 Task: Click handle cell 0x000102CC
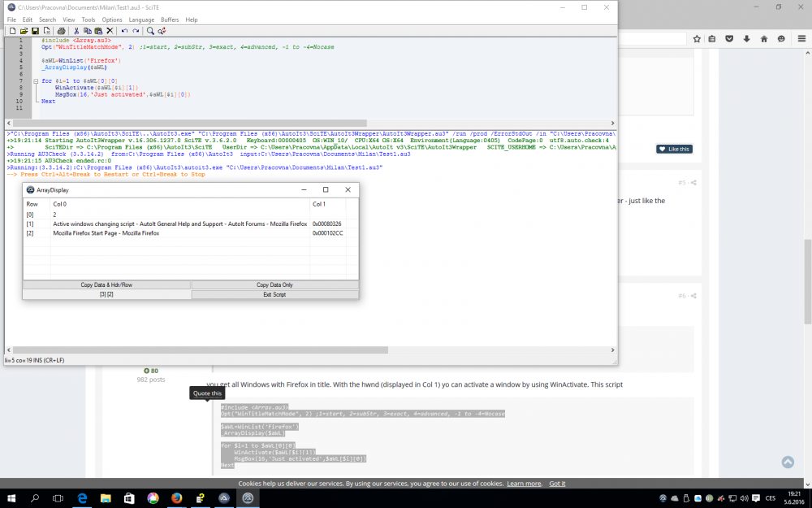tap(328, 233)
